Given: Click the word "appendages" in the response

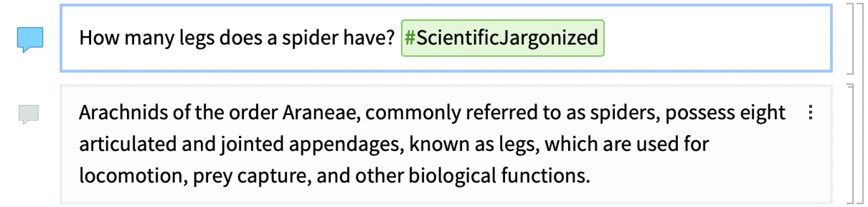Looking at the screenshot, I should 344,144.
